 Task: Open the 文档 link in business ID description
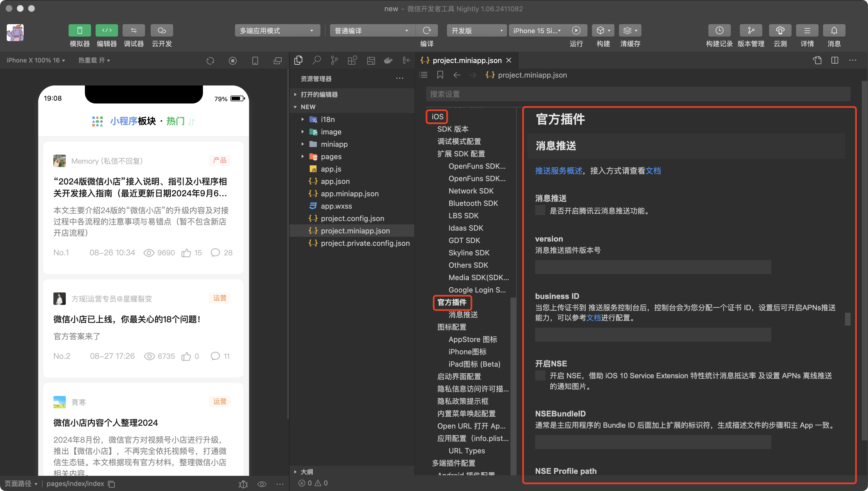(x=593, y=318)
